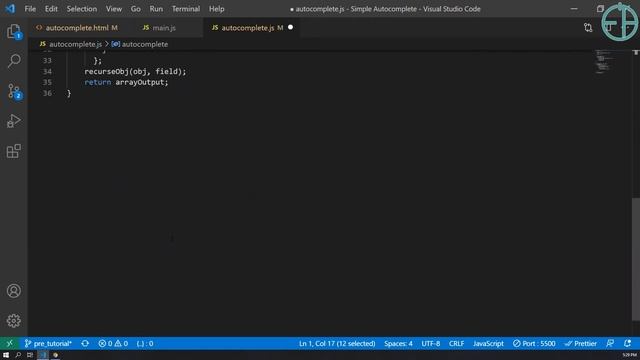
Task: Open remote window green status button
Action: [9, 343]
